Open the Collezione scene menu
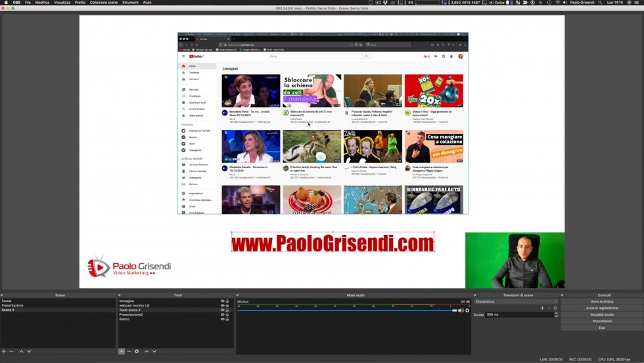644x363 pixels. coord(104,3)
